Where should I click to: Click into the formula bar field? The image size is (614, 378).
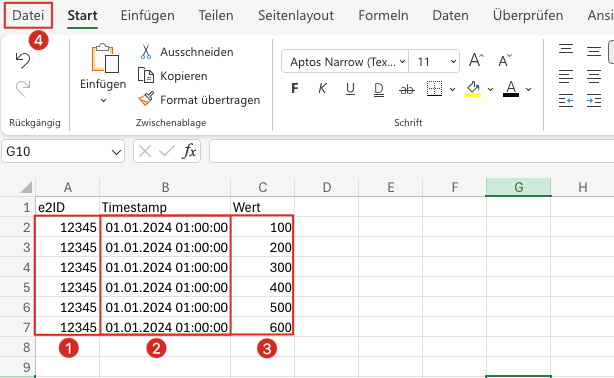pyautogui.click(x=412, y=151)
